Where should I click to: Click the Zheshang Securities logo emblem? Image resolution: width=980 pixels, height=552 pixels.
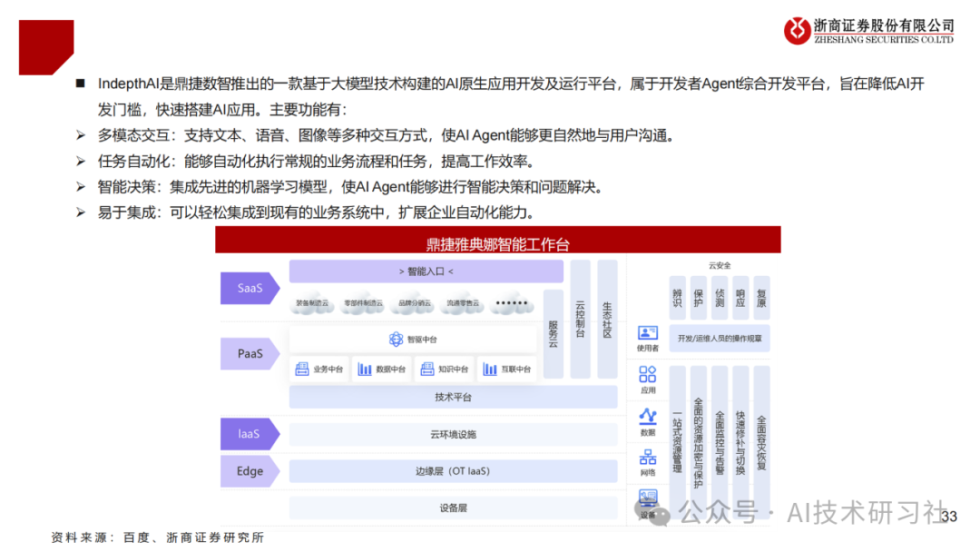(797, 31)
